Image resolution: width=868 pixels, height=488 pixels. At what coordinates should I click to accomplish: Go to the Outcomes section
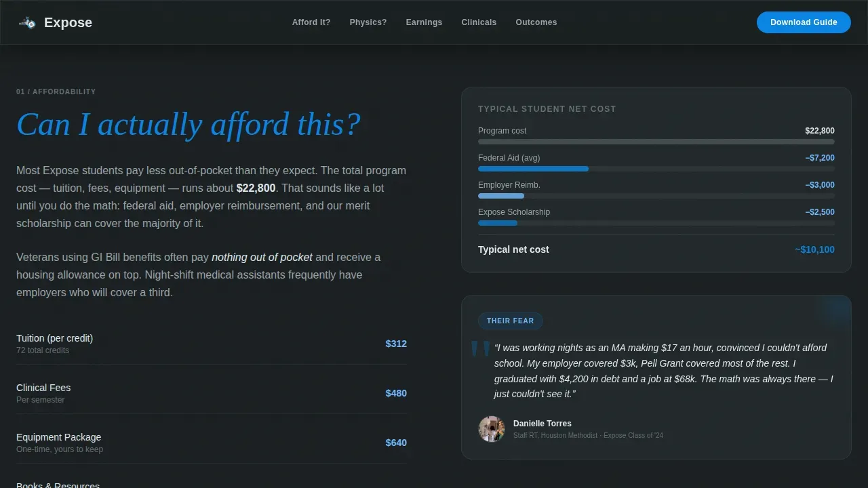tap(536, 22)
